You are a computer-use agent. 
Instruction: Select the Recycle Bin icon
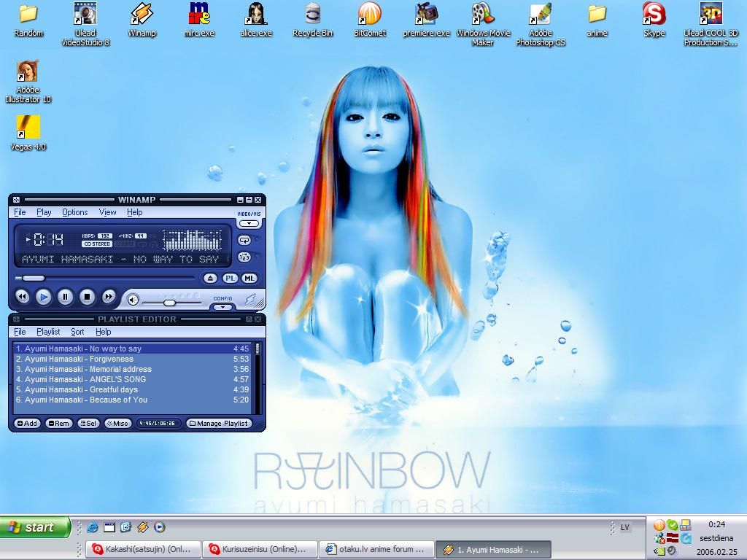pyautogui.click(x=312, y=20)
